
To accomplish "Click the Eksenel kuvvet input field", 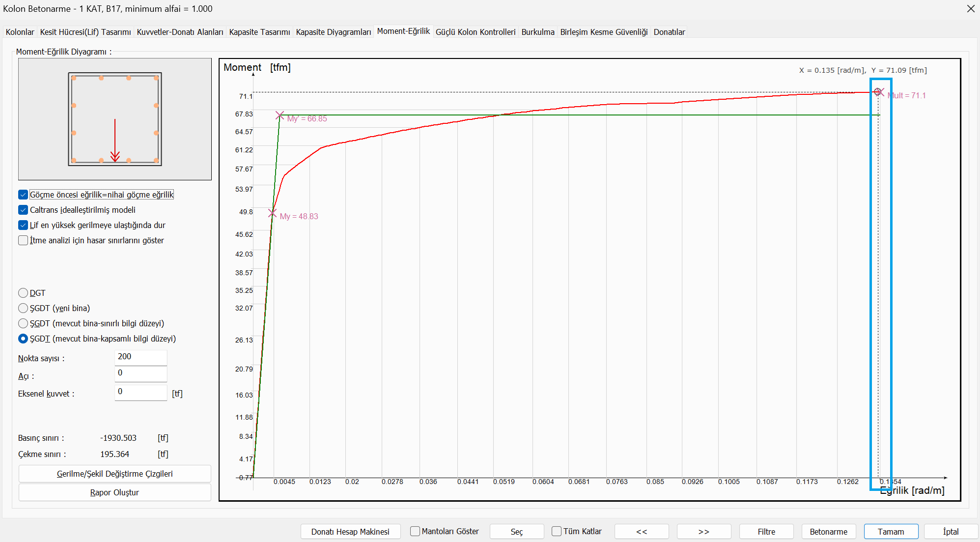I will (140, 392).
